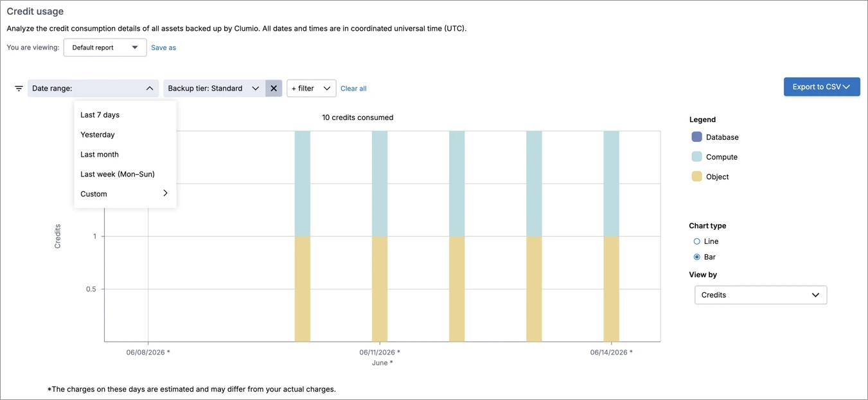Click the Compute legend swatch
This screenshot has width=868, height=400.
696,157
